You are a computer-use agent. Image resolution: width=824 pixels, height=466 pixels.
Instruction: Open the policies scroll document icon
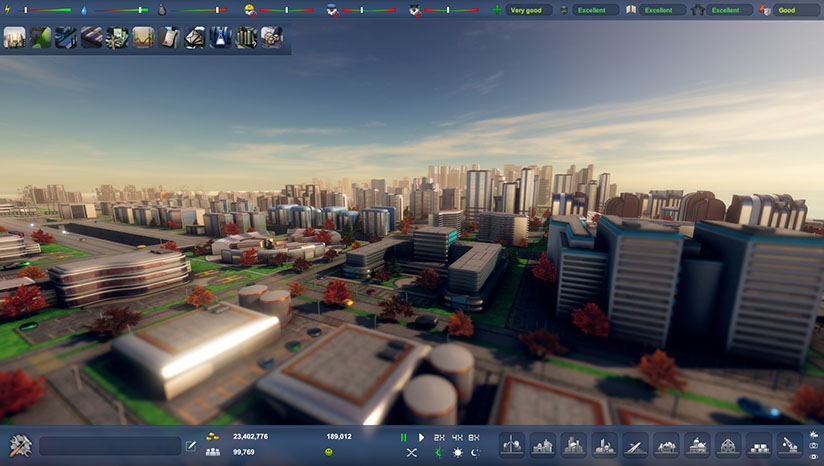[170, 38]
